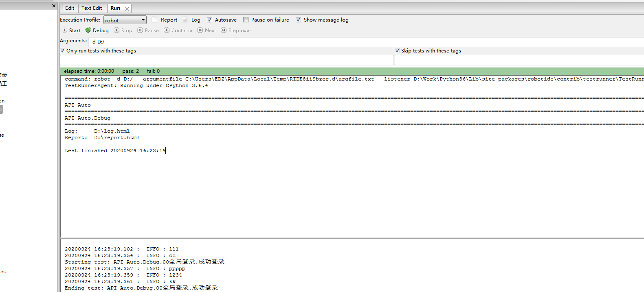Click the 'INFO : cc' log line
Image resolution: width=644 pixels, height=292 pixels.
tap(120, 255)
